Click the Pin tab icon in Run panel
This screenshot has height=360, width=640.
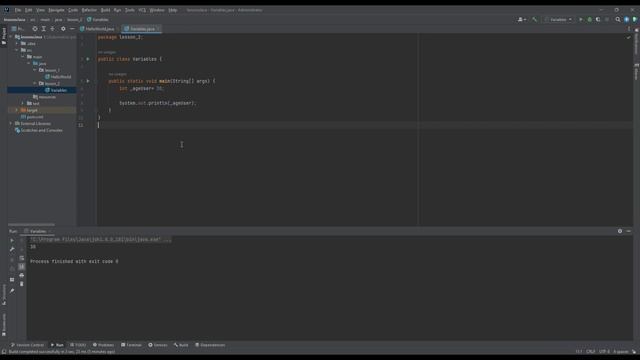tap(12, 291)
